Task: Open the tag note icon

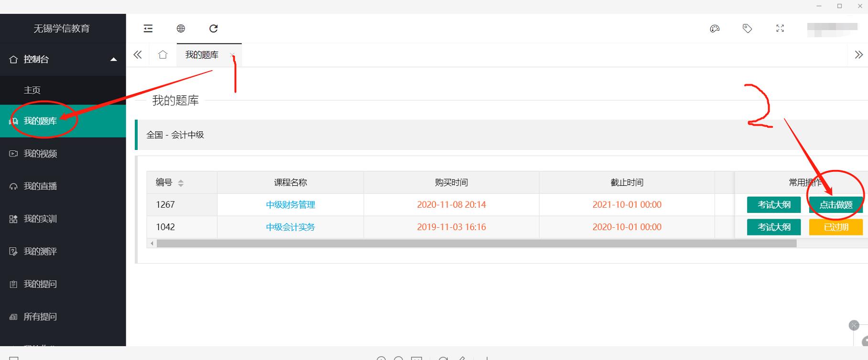Action: (747, 29)
